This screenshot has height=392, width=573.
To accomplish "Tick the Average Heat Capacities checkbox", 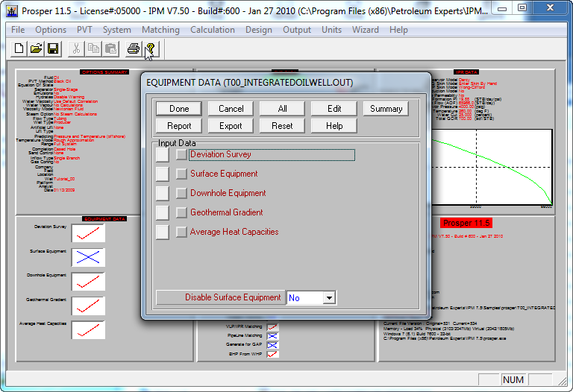I will (181, 232).
